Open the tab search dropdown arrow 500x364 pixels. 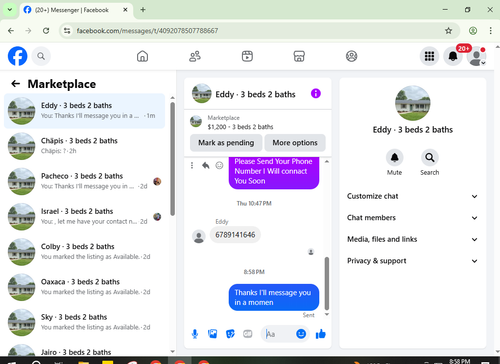(10, 10)
